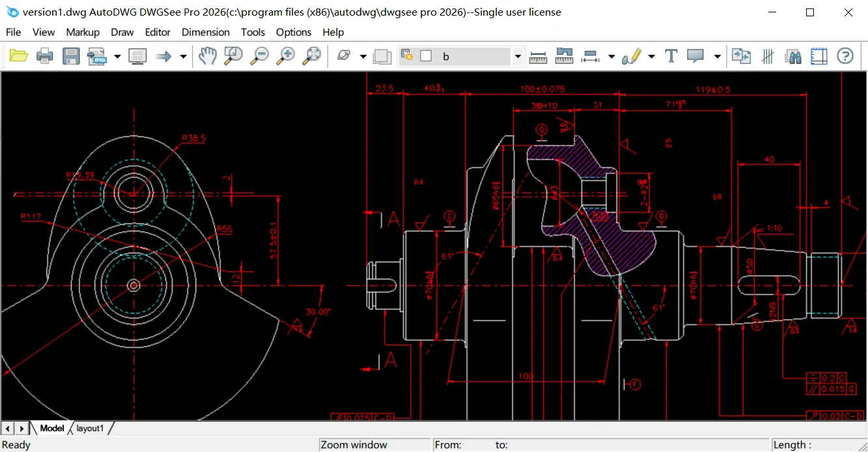Select the Model tab at the bottom

[x=51, y=428]
